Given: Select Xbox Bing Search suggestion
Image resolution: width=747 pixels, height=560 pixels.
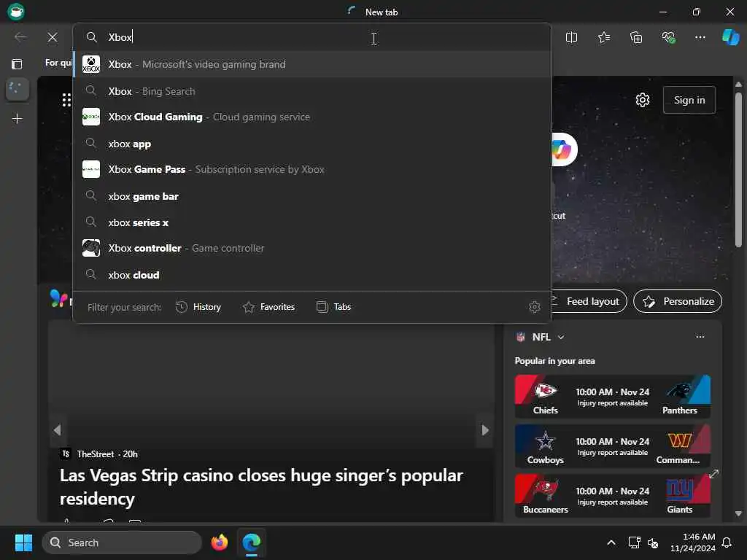Looking at the screenshot, I should 312,91.
